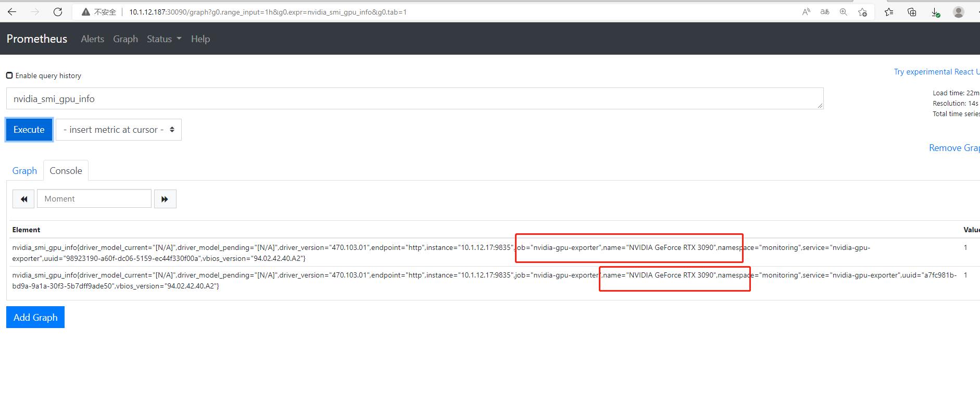This screenshot has width=980, height=402.
Task: Open the browser collections icon
Action: coord(912,12)
